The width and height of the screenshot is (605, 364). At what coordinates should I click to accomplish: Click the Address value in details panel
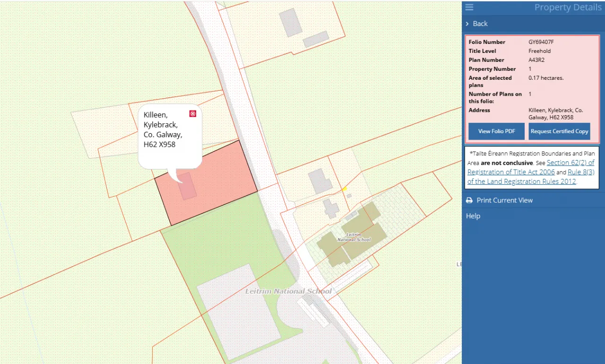[555, 114]
